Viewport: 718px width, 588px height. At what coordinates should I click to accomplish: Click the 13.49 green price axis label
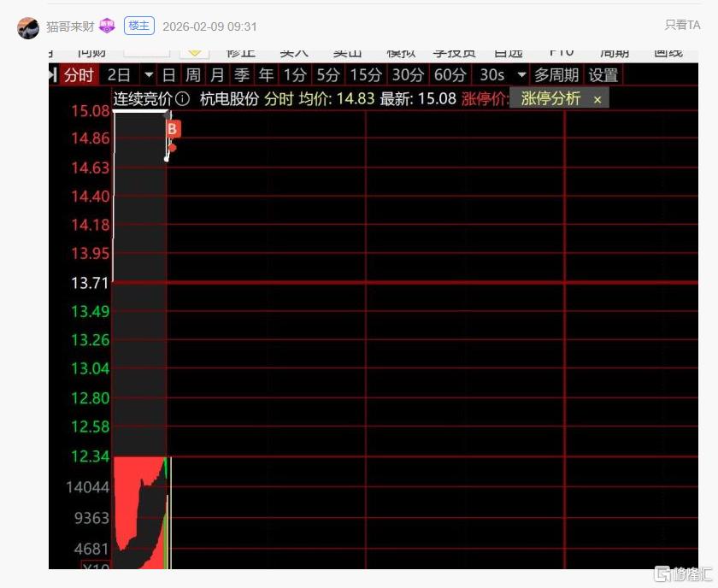coord(91,311)
